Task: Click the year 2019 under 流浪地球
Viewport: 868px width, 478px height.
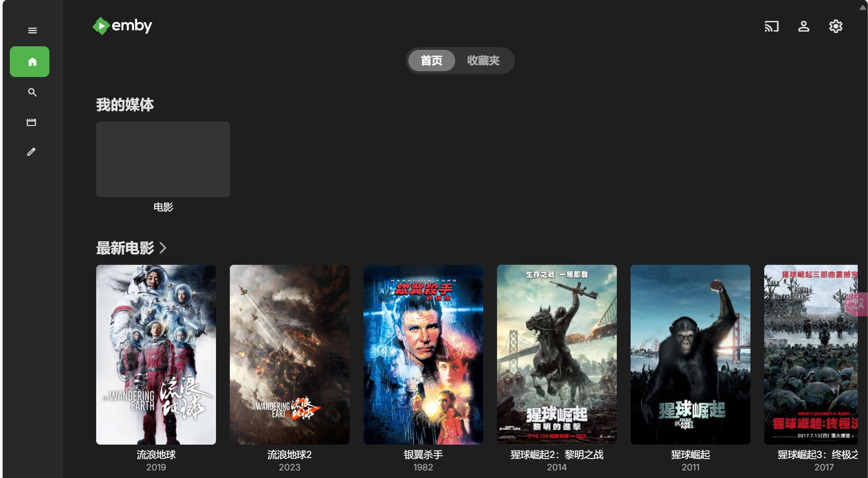Action: (x=156, y=467)
